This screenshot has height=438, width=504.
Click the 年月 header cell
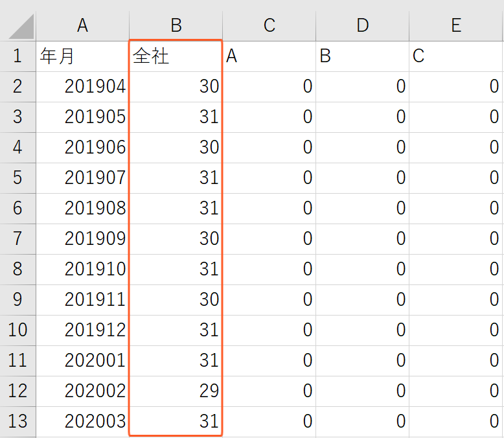[x=83, y=56]
